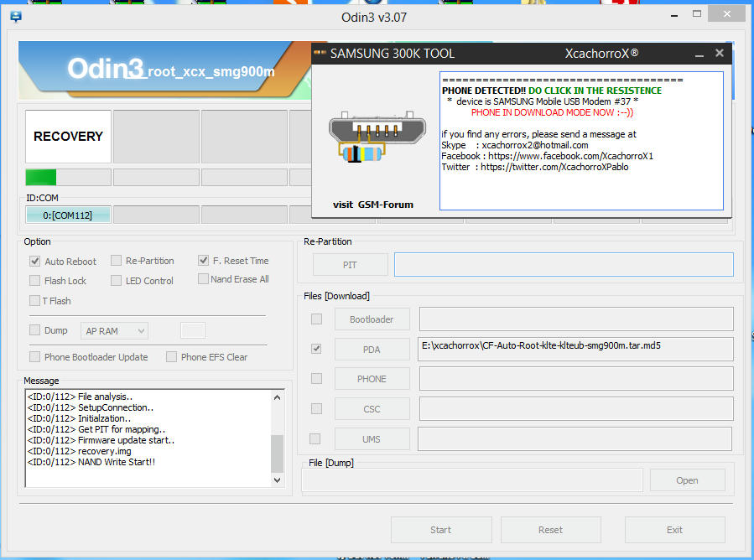This screenshot has height=560, width=754.
Task: Click the Facebook XcachorroX1 link text
Action: (x=571, y=156)
